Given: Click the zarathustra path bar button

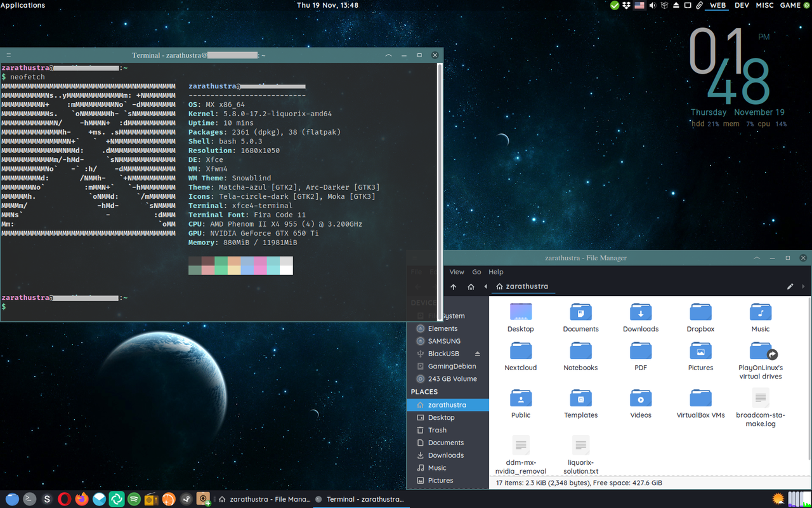Looking at the screenshot, I should 522,286.
